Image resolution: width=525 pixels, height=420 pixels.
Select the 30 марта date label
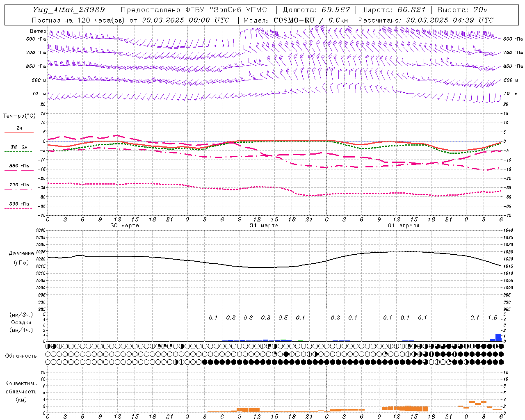125,226
